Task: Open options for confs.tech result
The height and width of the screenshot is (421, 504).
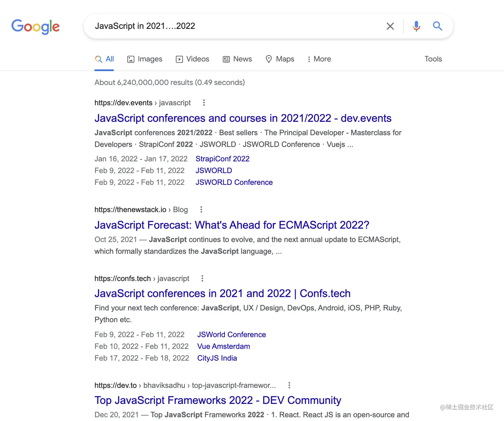Action: (202, 278)
